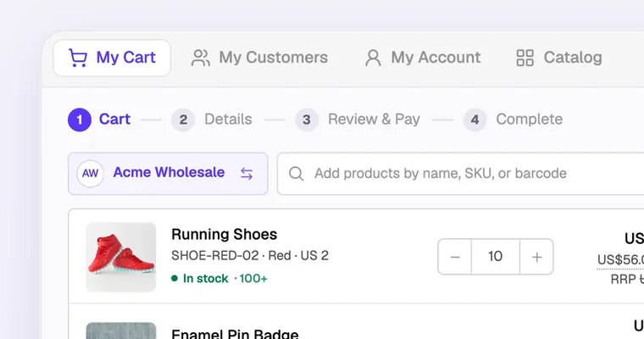The image size is (644, 339).
Task: Jump to step 2 Details
Action: (x=212, y=120)
